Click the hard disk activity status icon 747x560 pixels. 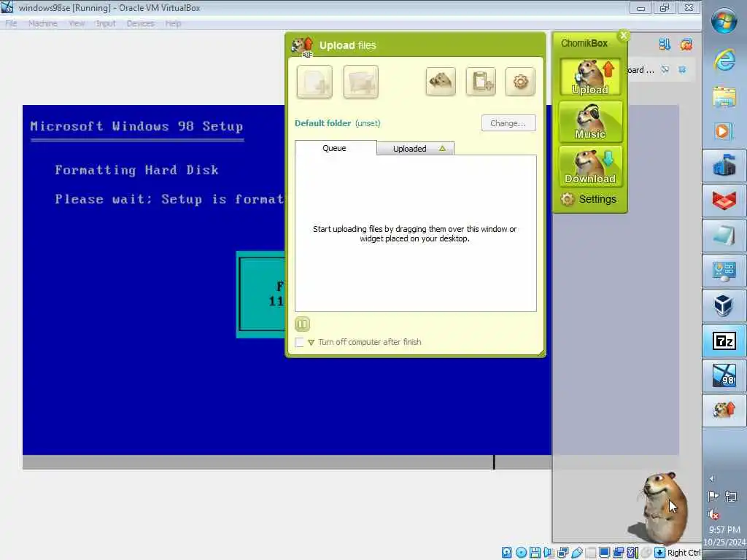[x=507, y=553]
